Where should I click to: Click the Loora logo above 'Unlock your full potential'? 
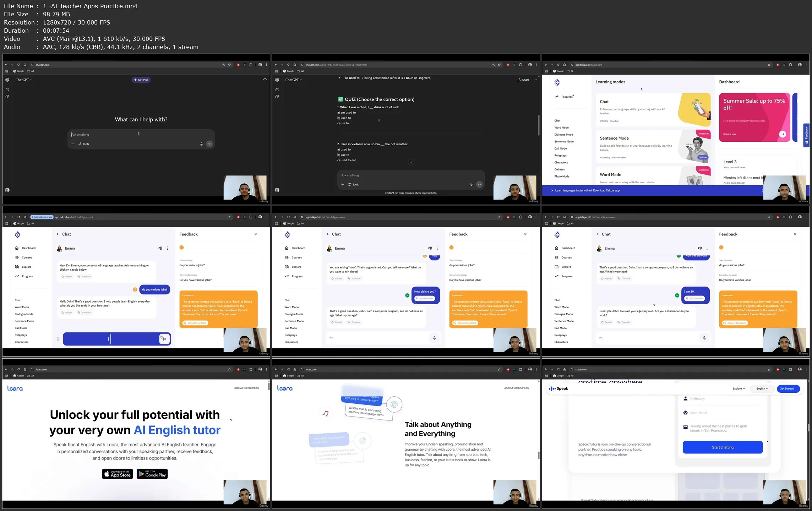coord(15,388)
